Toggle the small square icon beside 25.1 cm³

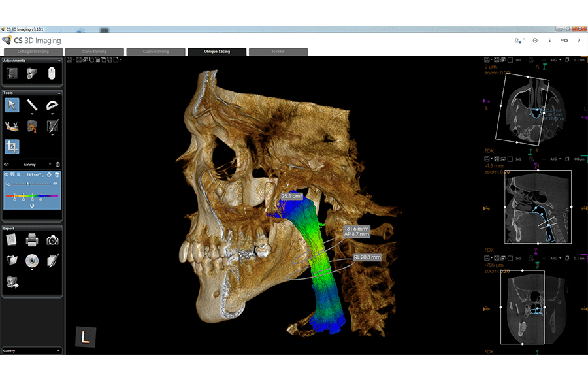click(x=18, y=175)
